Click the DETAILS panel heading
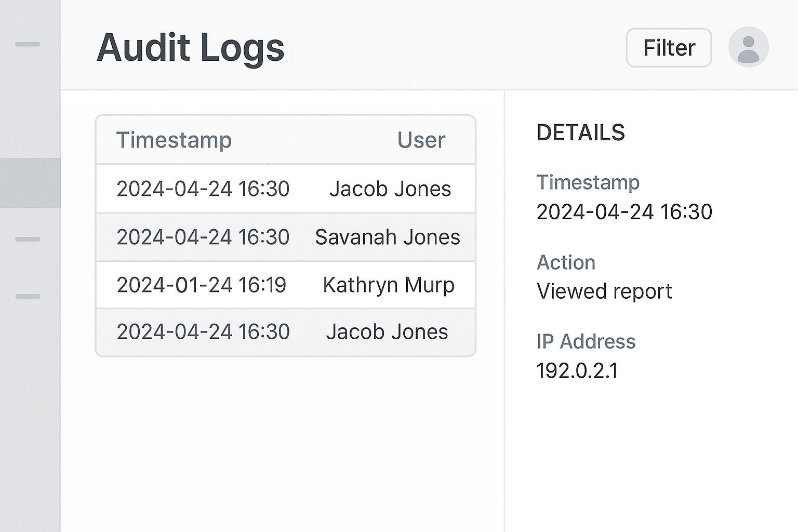Image resolution: width=798 pixels, height=532 pixels. pos(580,133)
